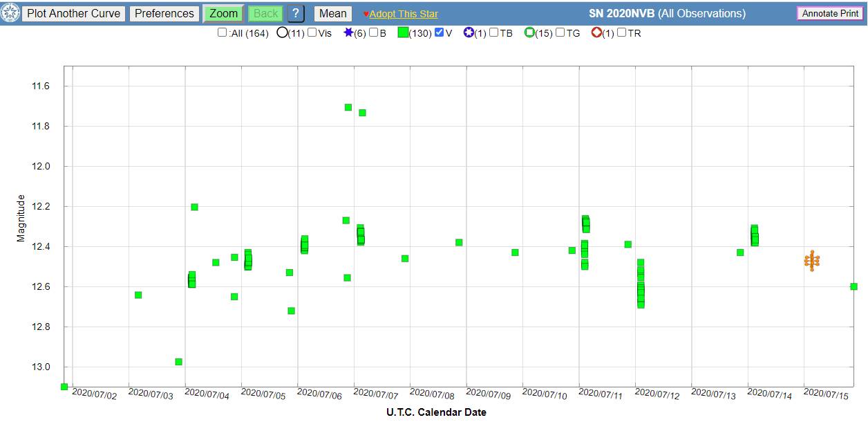Click the blue star B band icon
The height and width of the screenshot is (422, 868).
click(x=348, y=33)
